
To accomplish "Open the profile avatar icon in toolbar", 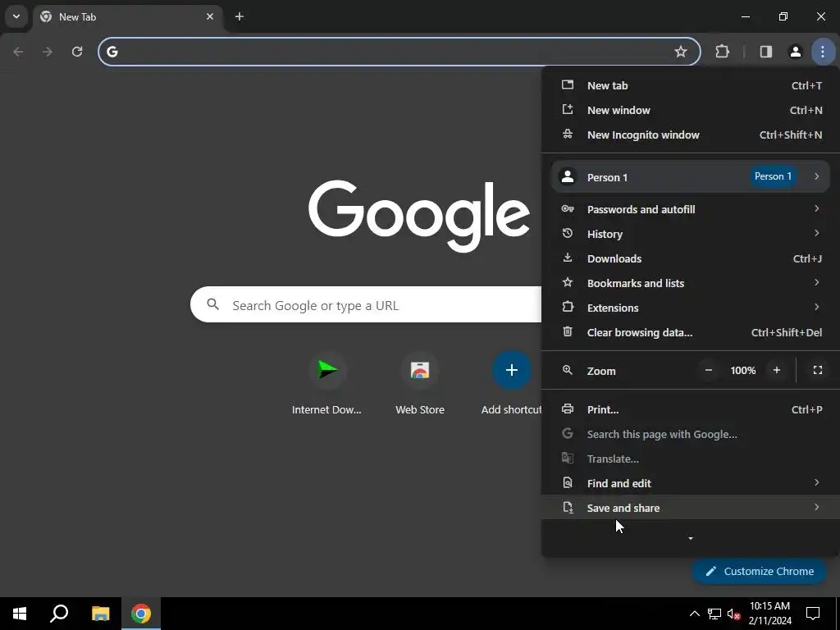I will 795,52.
